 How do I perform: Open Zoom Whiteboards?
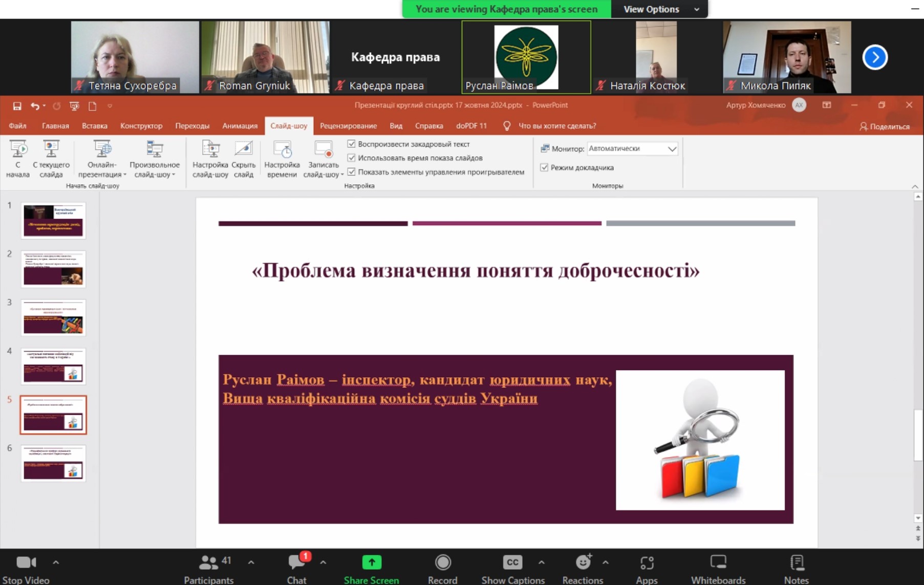click(x=718, y=562)
